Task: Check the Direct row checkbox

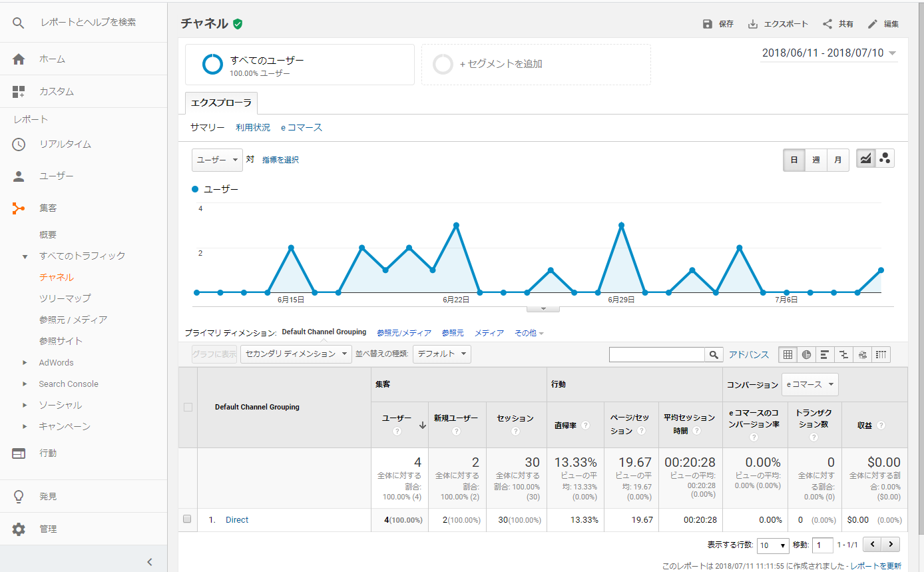Action: coord(187,519)
